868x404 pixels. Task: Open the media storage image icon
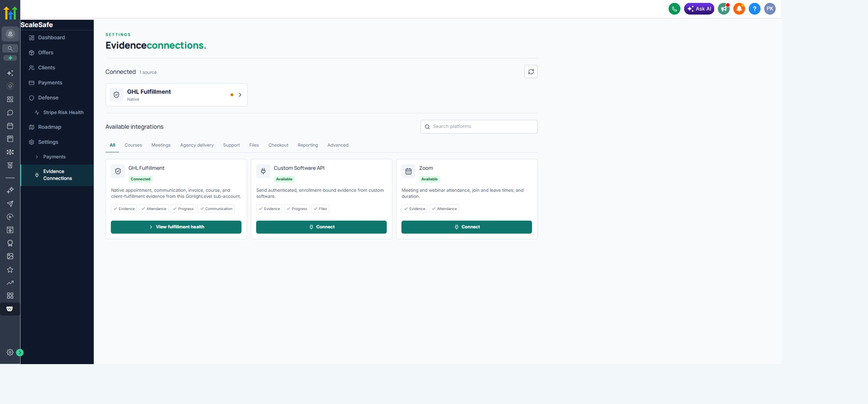point(10,257)
